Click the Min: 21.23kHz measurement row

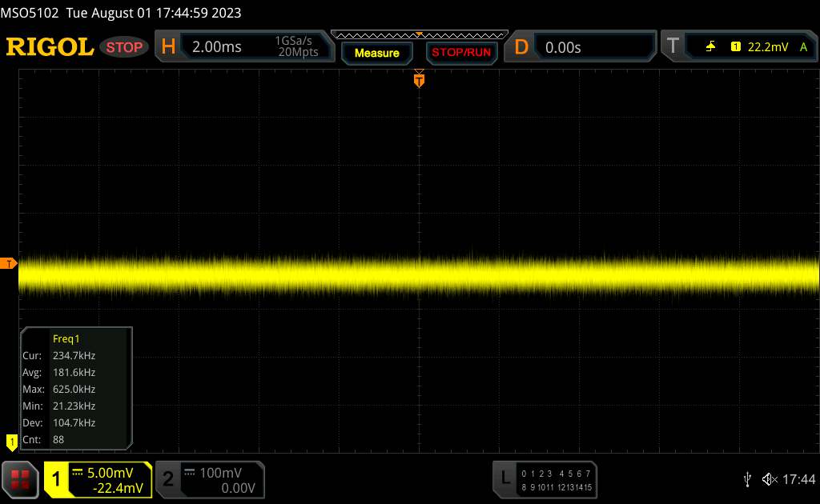point(59,406)
